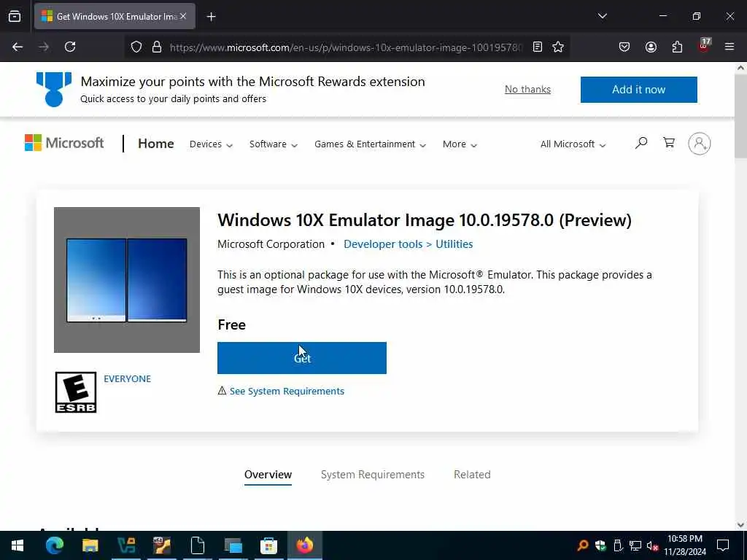Open the blank document taskbar icon
The image size is (747, 560).
tap(197, 545)
